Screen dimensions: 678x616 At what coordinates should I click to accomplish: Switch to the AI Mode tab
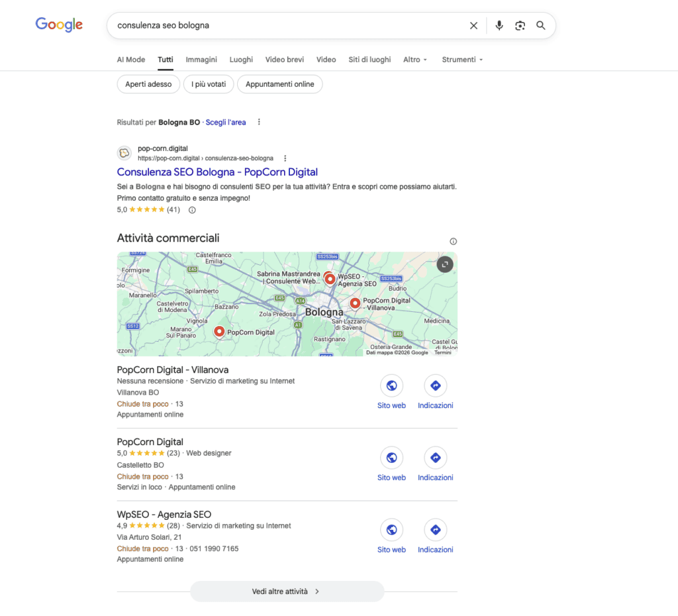pos(131,60)
